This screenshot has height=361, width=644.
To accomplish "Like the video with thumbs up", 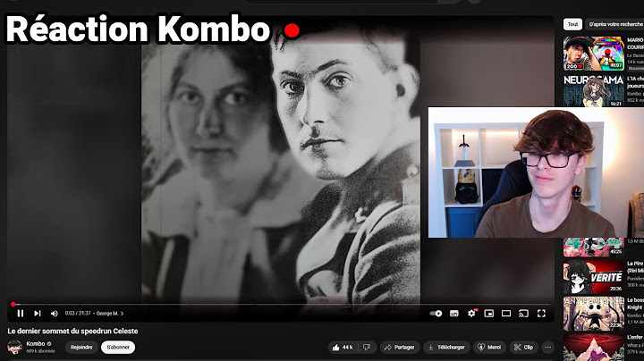I will tap(343, 348).
